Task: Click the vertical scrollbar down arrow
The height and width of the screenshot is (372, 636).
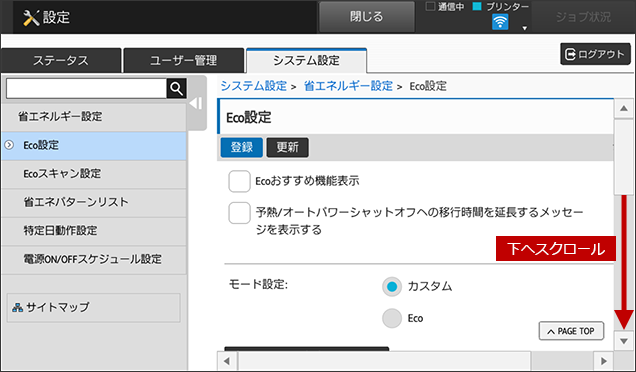Action: 624,341
